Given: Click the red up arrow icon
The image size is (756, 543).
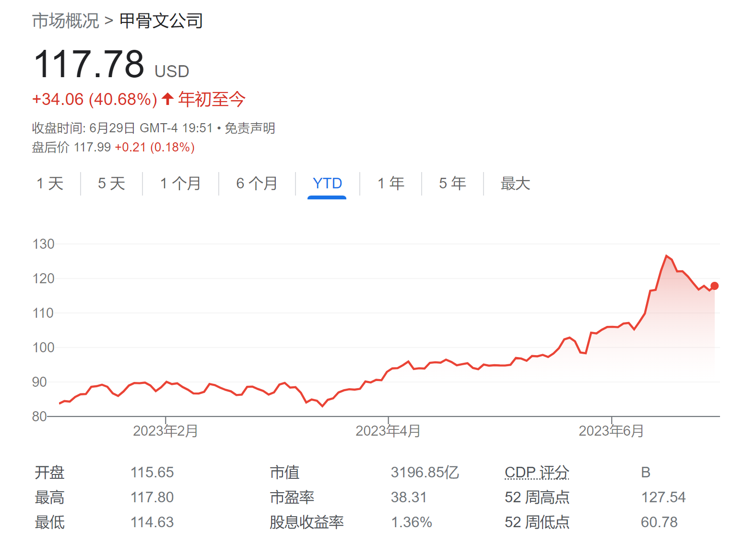Looking at the screenshot, I should [167, 99].
